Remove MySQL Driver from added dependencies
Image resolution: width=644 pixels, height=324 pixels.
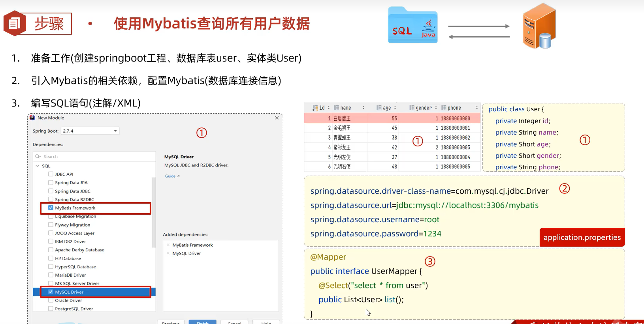click(168, 253)
